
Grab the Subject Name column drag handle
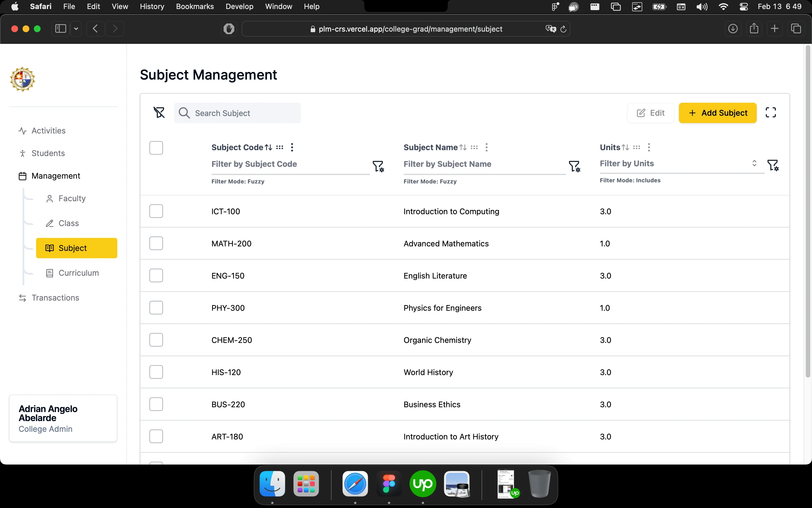coord(474,147)
